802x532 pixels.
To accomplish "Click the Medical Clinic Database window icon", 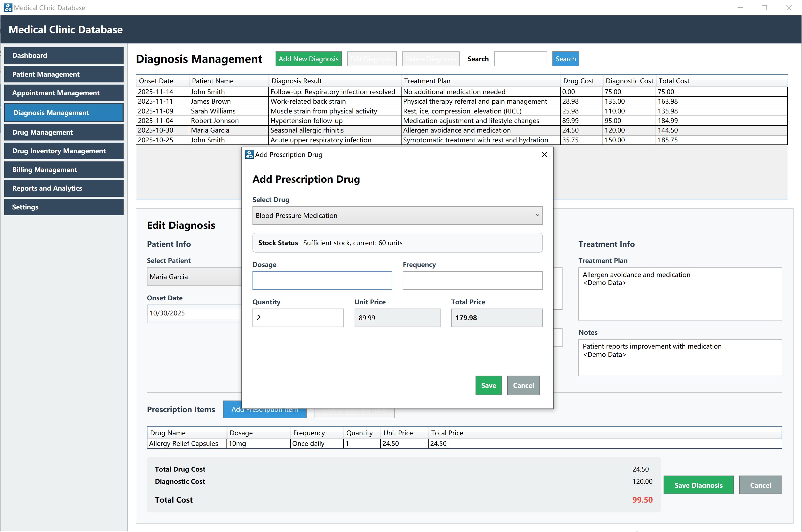I will [x=8, y=7].
